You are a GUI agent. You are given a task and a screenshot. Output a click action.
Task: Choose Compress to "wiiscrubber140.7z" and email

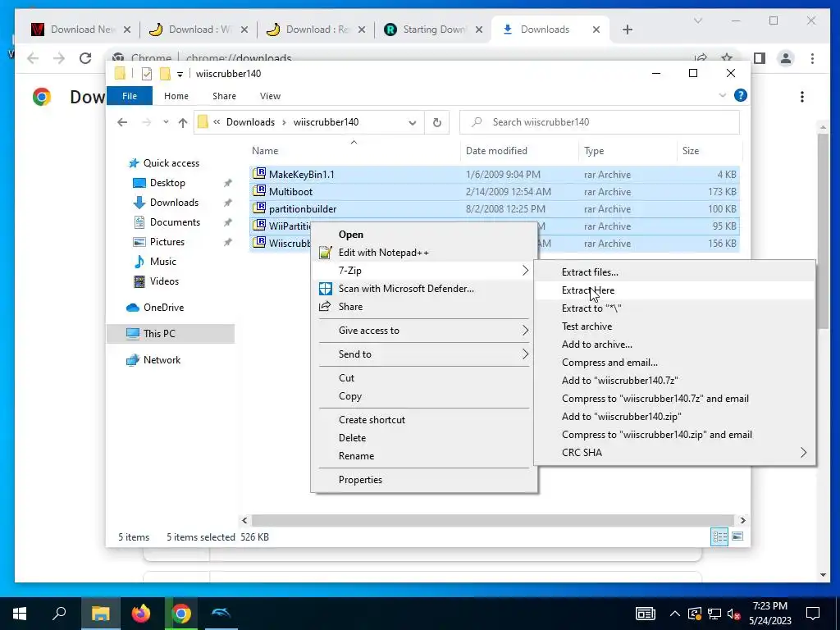tap(674, 398)
